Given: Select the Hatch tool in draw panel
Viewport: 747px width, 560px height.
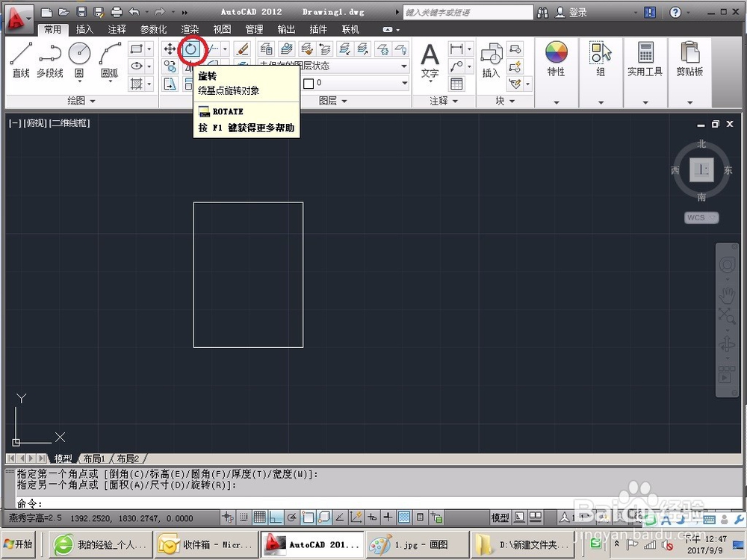Looking at the screenshot, I should 137,84.
